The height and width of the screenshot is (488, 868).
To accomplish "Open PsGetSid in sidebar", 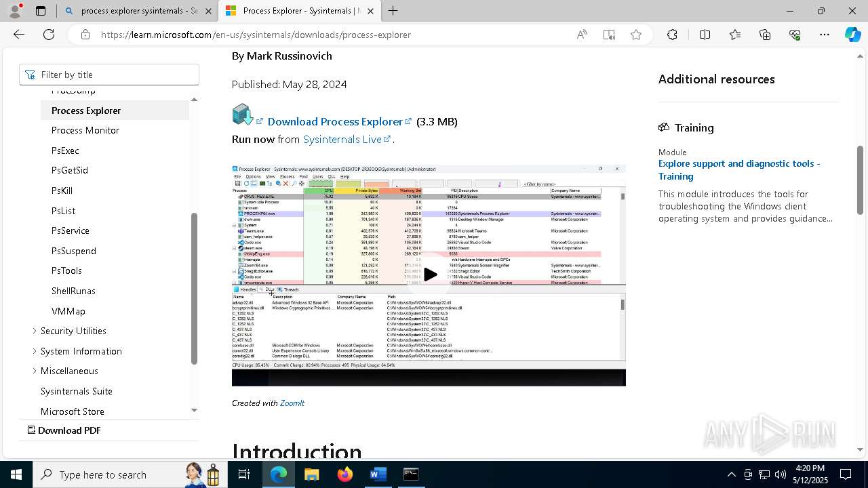I will click(x=70, y=170).
